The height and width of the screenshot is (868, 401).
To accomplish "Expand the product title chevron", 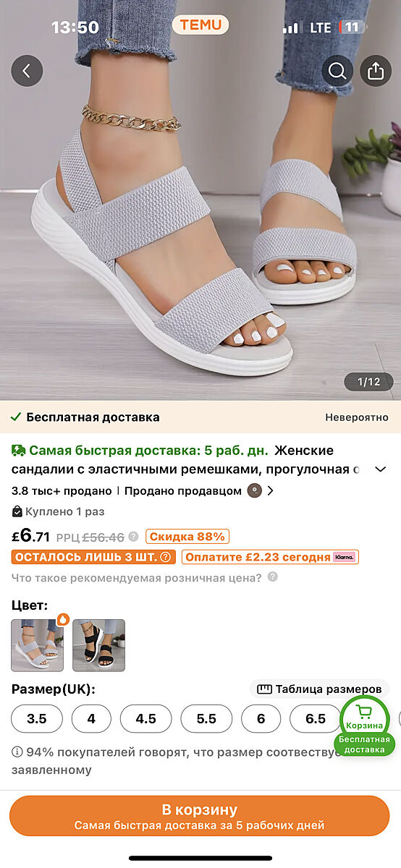I will [380, 469].
